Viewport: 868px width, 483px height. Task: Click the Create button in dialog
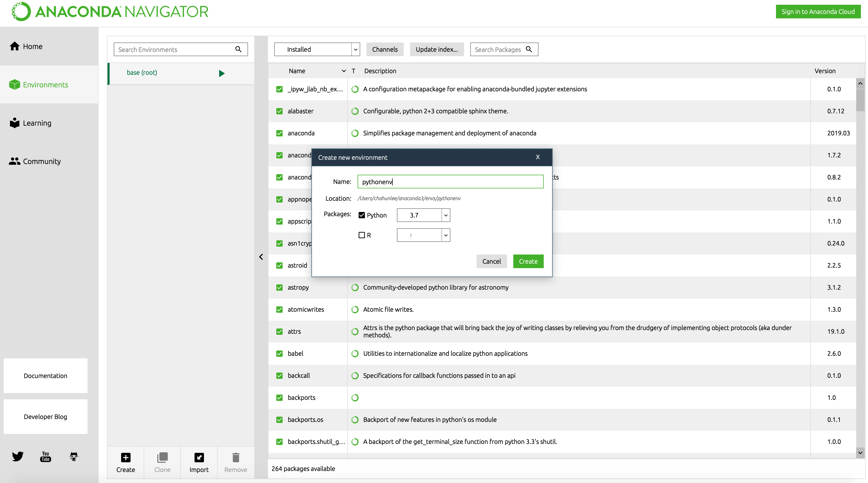pos(528,261)
